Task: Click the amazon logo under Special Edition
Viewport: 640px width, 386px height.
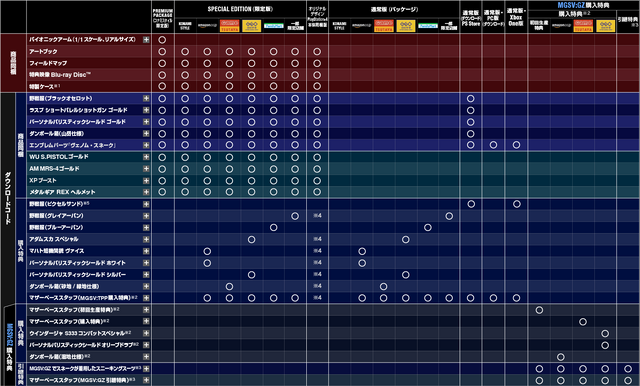Action: click(x=207, y=26)
